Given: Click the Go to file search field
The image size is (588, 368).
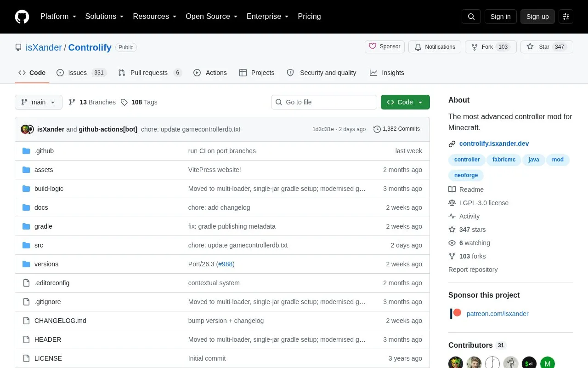Looking at the screenshot, I should [x=324, y=102].
